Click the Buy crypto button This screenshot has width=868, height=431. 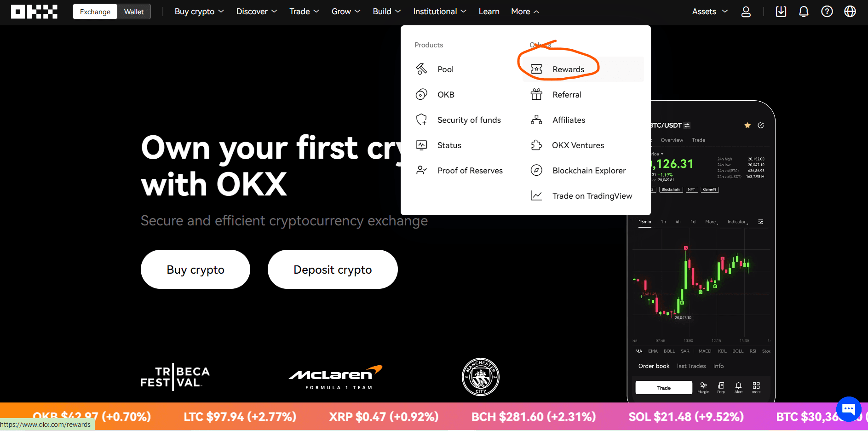click(x=195, y=270)
